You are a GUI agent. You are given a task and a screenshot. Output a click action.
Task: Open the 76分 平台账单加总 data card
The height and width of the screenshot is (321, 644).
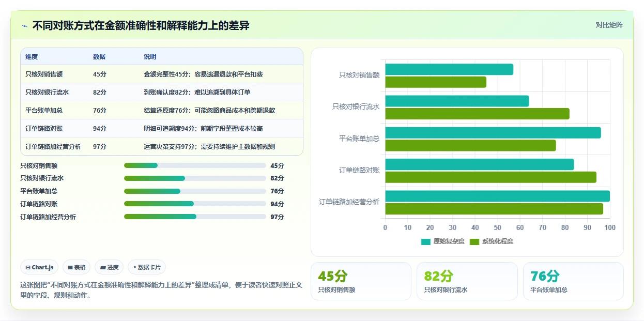573,281
